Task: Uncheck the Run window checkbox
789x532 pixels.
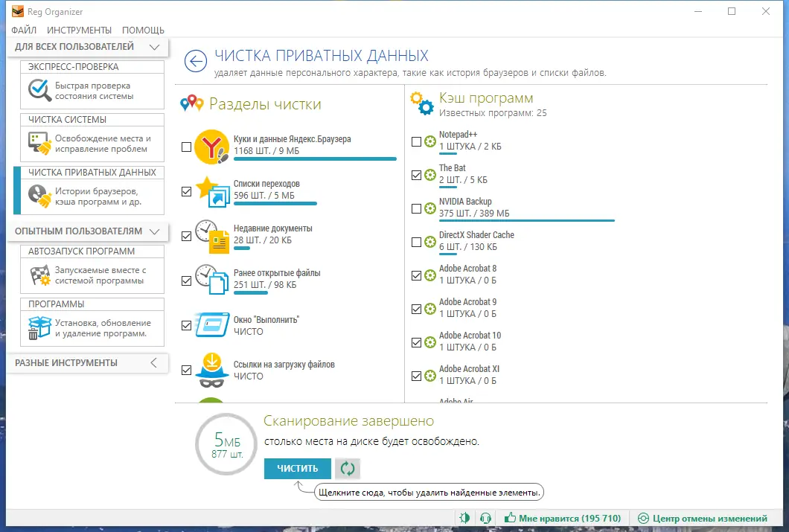Action: [186, 325]
